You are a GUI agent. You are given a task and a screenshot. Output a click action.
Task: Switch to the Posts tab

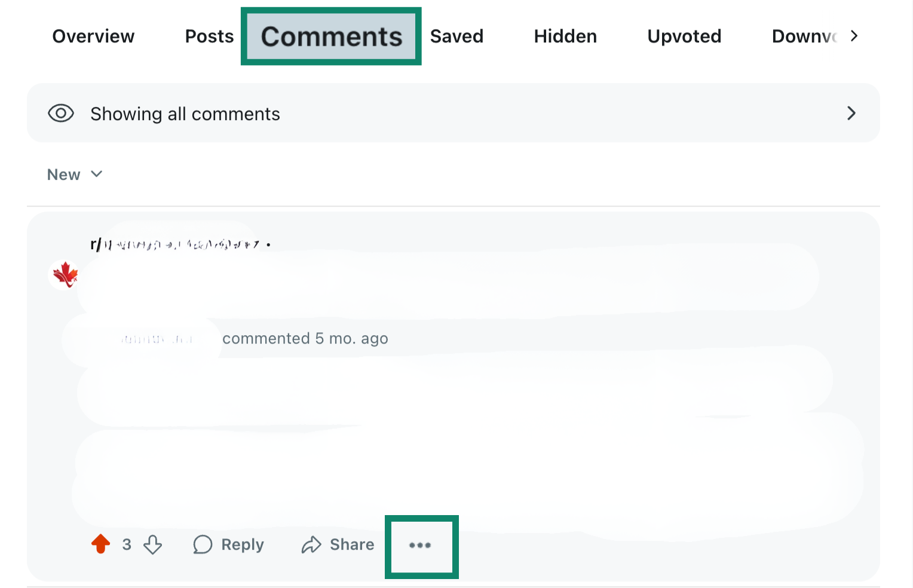[209, 36]
